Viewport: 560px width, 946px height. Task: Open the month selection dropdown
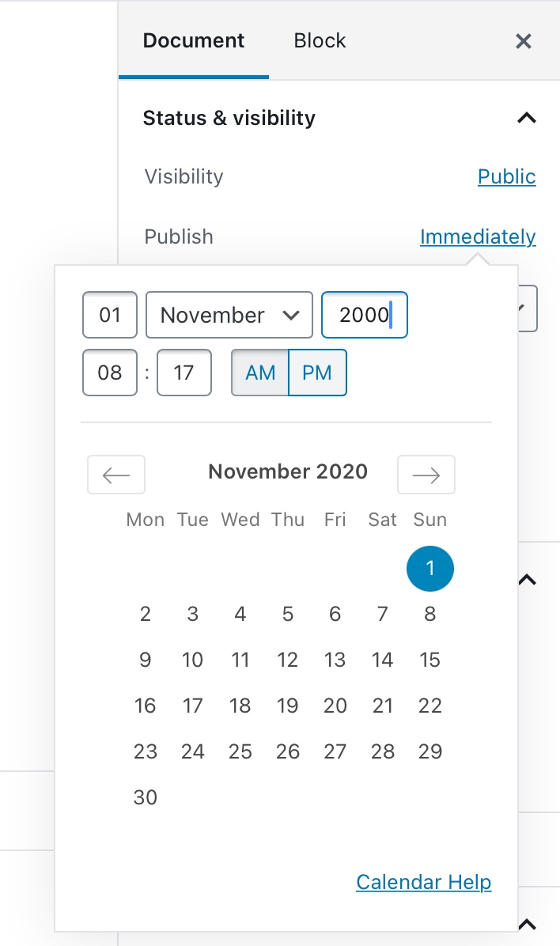coord(229,315)
